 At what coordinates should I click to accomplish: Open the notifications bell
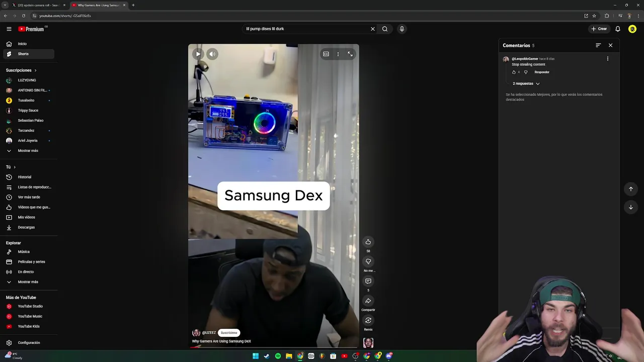(618, 29)
